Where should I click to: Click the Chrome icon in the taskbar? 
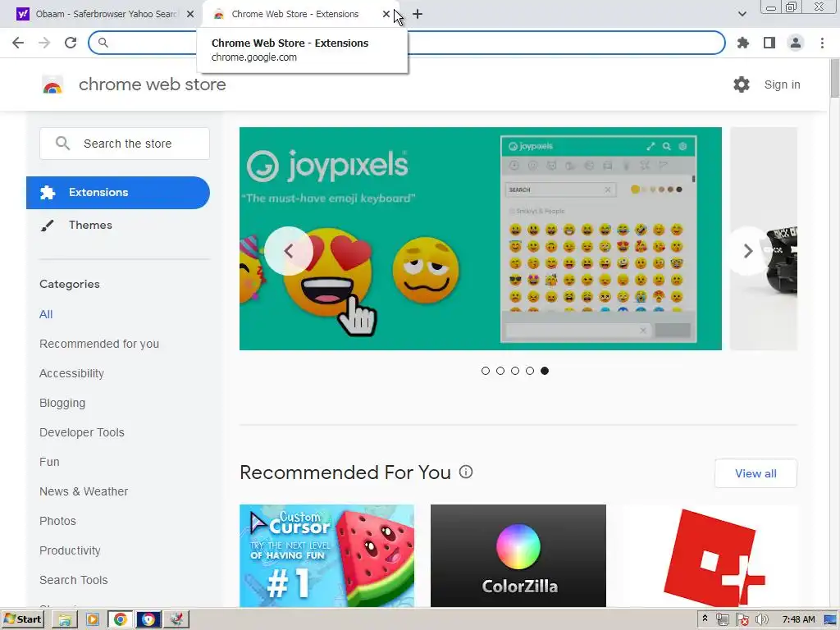pos(120,620)
